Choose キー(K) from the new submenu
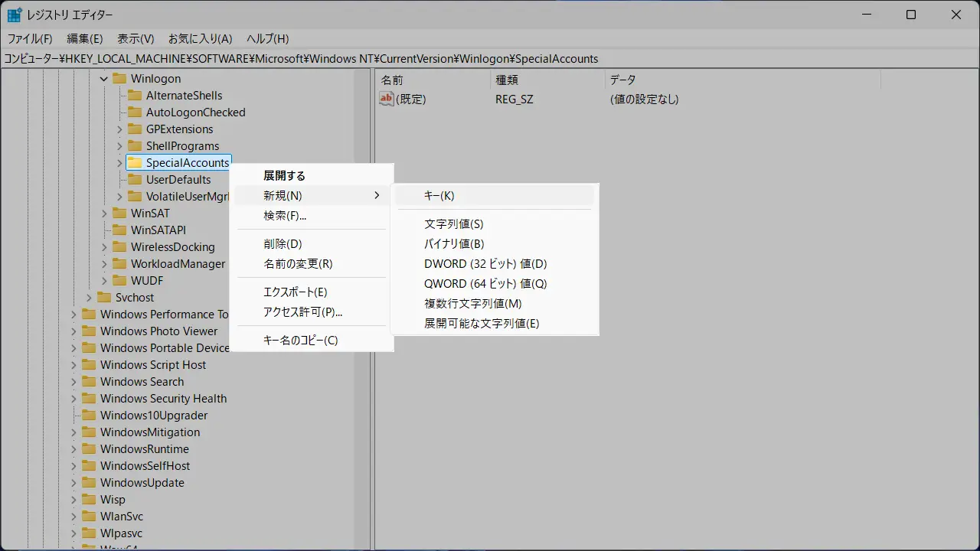This screenshot has width=980, height=551. 439,196
